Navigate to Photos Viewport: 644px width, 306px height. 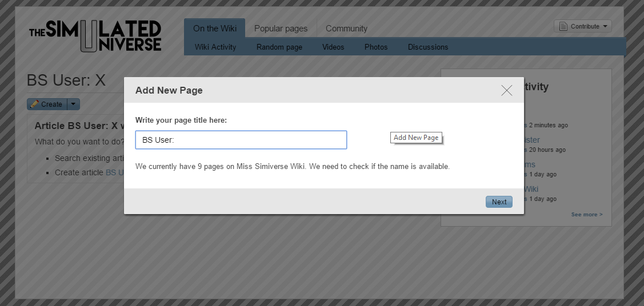click(x=376, y=47)
